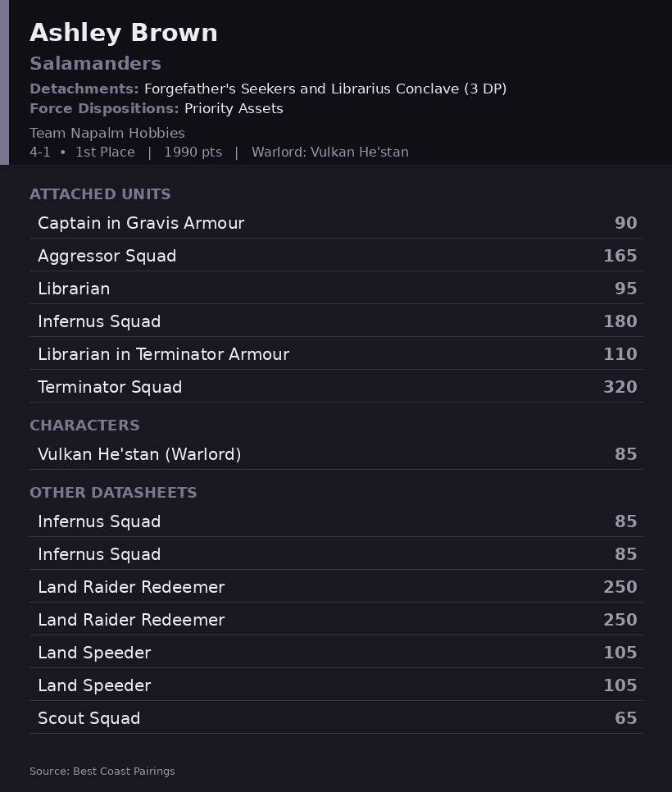Click the Salamanders faction name
Image resolution: width=672 pixels, height=792 pixels.
(x=95, y=64)
